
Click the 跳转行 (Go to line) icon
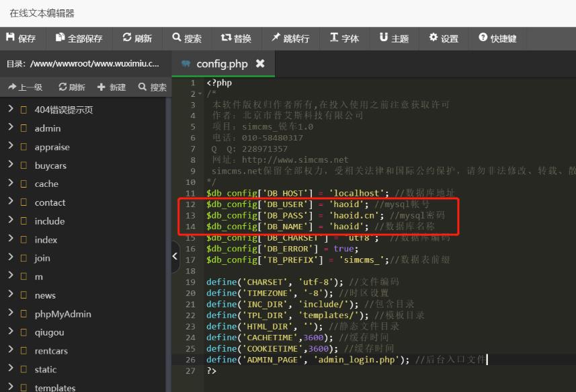[x=276, y=38]
